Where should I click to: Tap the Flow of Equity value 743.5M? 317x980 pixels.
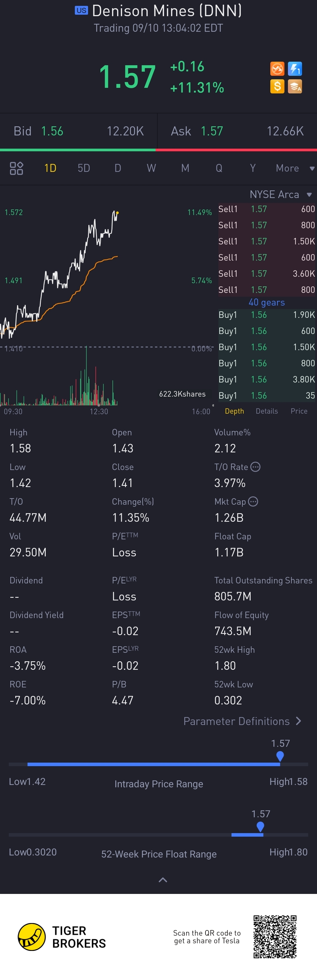233,631
